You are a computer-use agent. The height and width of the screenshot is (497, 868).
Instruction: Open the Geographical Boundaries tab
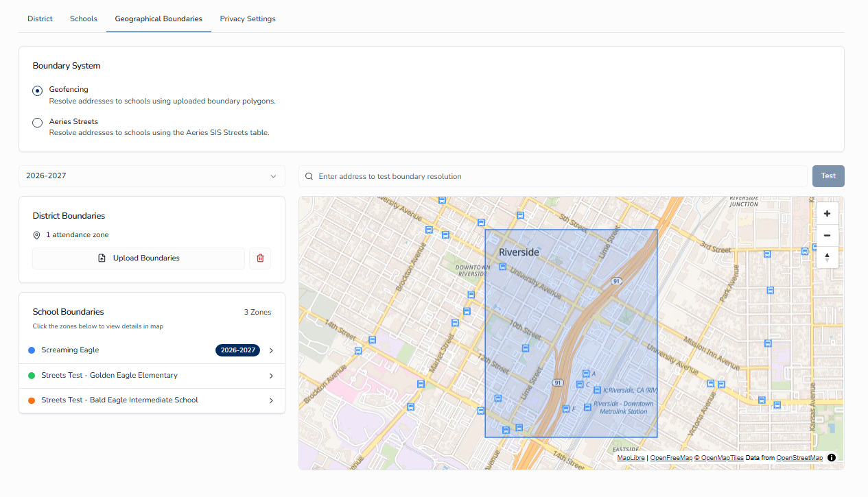coord(159,19)
